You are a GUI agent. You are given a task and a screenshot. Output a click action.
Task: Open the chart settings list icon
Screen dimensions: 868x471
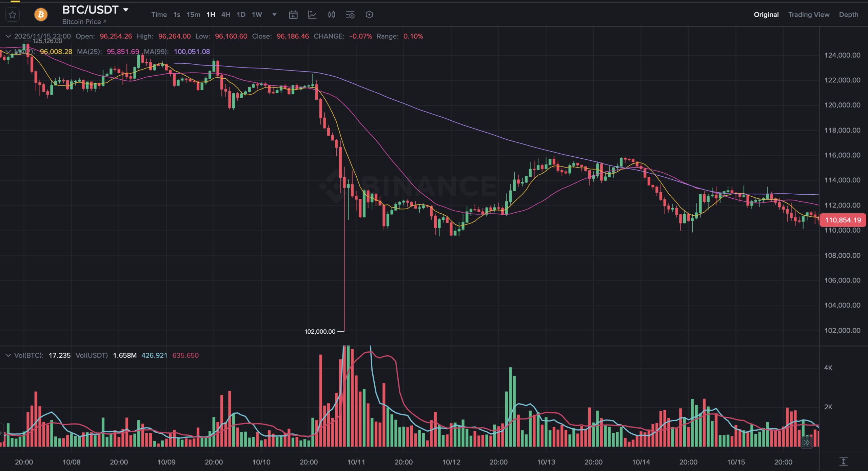pyautogui.click(x=350, y=15)
